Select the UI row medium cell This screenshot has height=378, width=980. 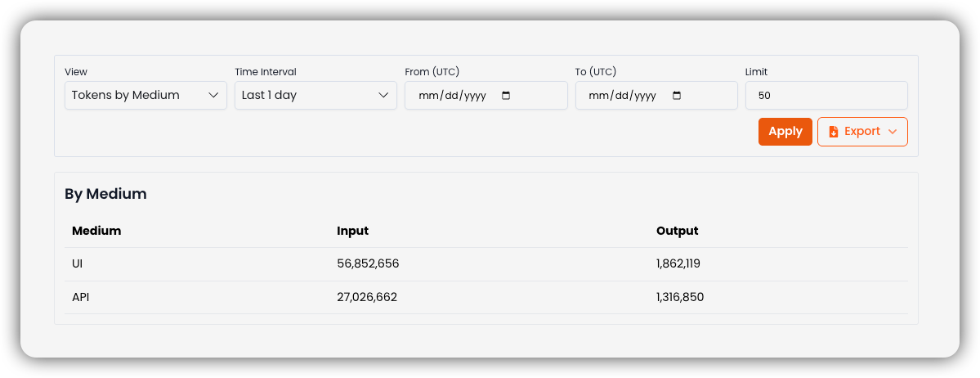[x=78, y=264]
